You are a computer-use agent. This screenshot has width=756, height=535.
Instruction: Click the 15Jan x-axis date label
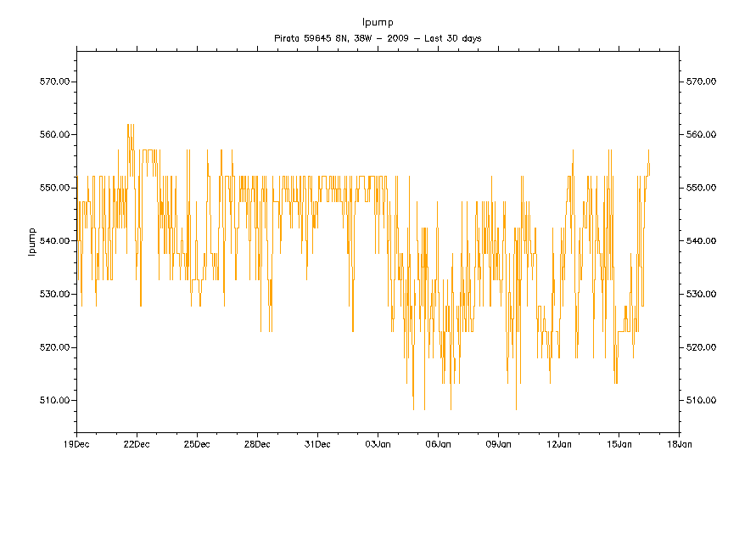click(x=619, y=443)
